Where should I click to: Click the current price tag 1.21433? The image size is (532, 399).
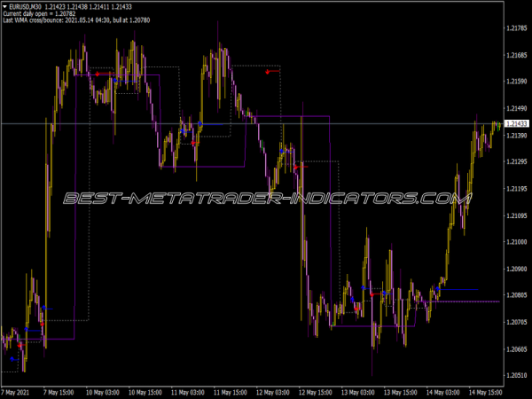(516, 123)
